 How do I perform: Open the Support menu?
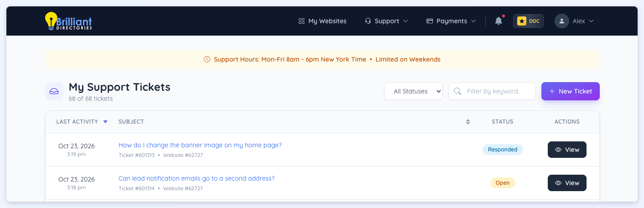pyautogui.click(x=386, y=21)
